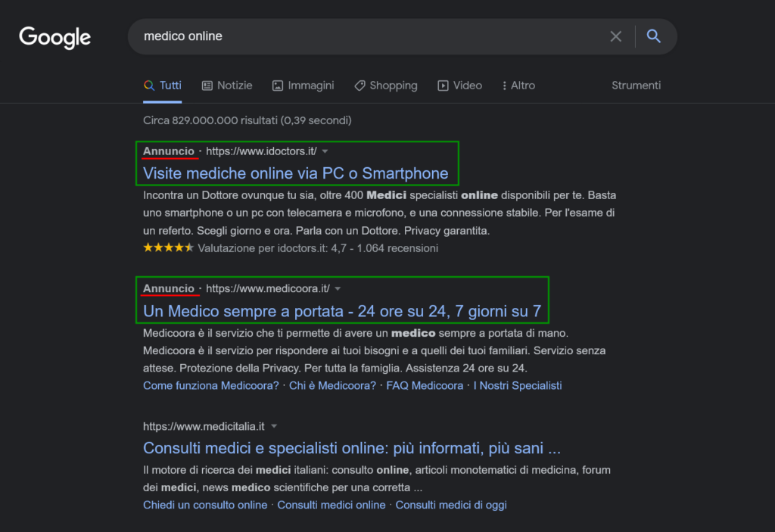Screen dimensions: 775x532
Task: Expand dropdown arrow next to medicoora.it URL
Action: click(338, 289)
